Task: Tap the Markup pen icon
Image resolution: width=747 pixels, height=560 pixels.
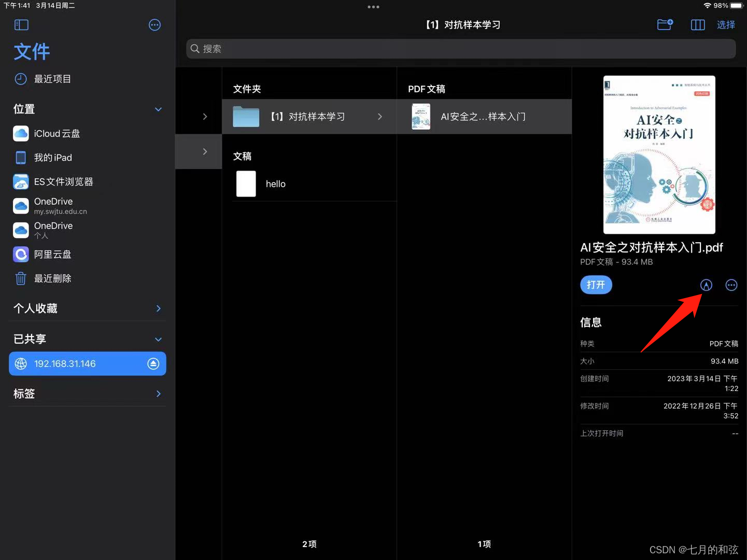Action: 706,285
